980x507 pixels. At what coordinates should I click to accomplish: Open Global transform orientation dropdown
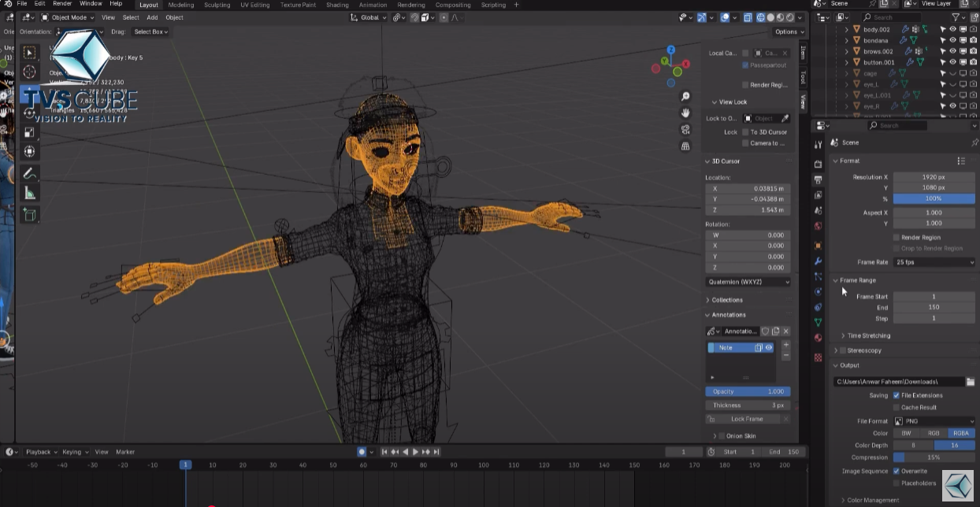369,17
